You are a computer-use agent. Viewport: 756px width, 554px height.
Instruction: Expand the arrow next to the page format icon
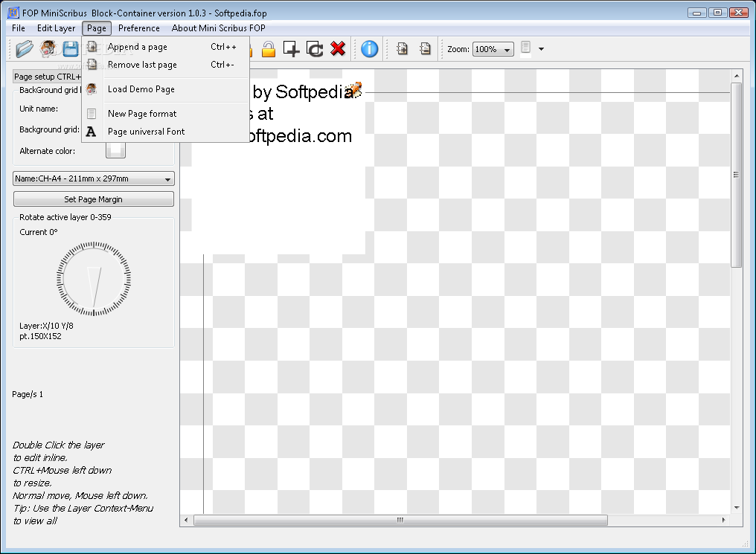(x=541, y=49)
